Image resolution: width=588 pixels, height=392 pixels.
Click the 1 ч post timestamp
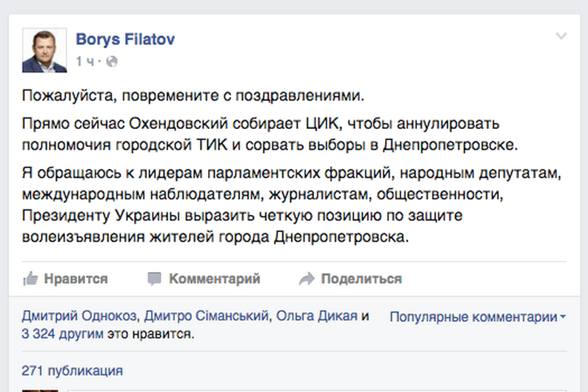point(85,62)
